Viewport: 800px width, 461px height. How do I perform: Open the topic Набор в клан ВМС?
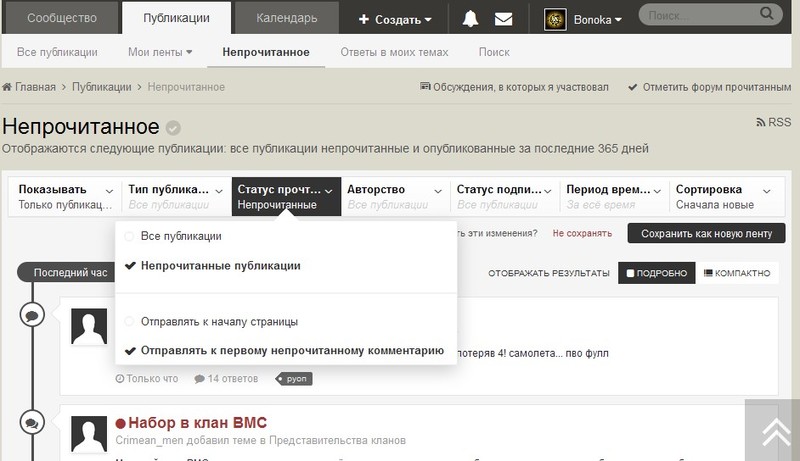197,423
